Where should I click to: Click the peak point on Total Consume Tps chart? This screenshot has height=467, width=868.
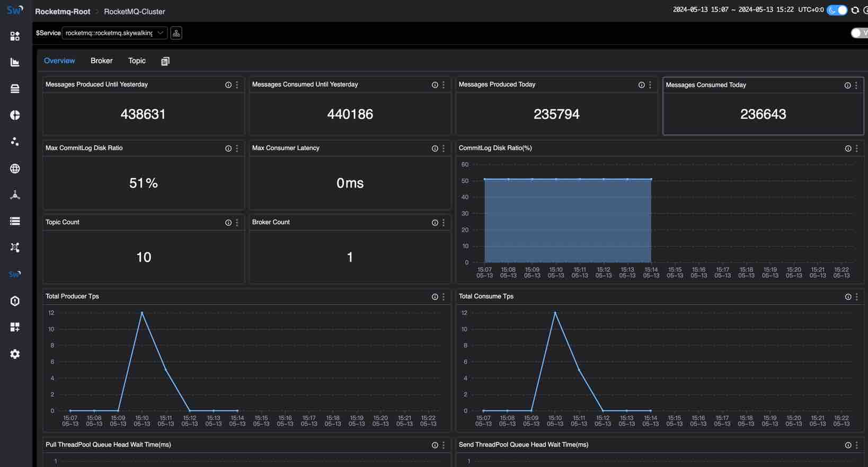(555, 313)
